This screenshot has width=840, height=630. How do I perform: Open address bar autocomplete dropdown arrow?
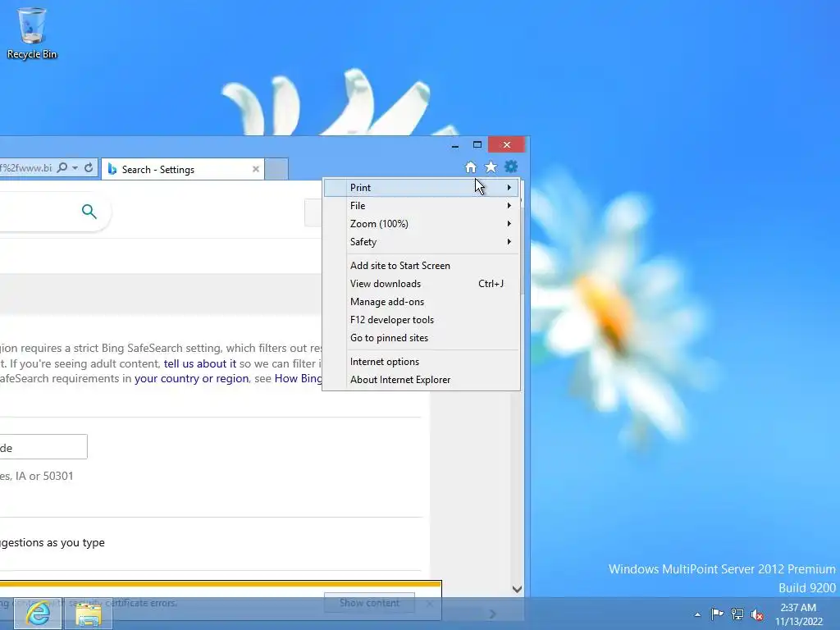pos(75,167)
